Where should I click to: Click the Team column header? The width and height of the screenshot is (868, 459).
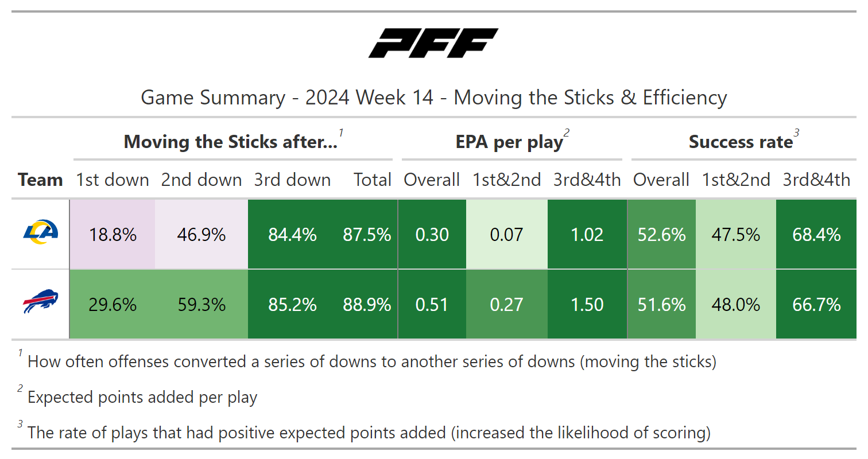click(x=40, y=180)
